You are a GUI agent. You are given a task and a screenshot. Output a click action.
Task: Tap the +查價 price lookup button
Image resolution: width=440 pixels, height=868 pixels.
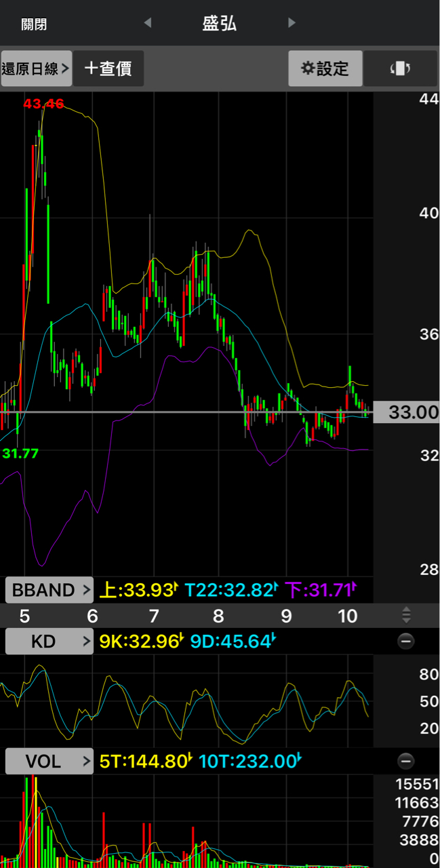click(x=108, y=68)
